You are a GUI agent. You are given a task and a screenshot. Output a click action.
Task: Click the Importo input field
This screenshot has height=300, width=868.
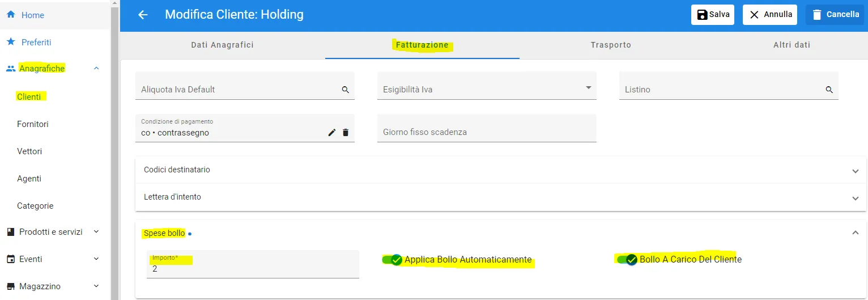coord(253,264)
